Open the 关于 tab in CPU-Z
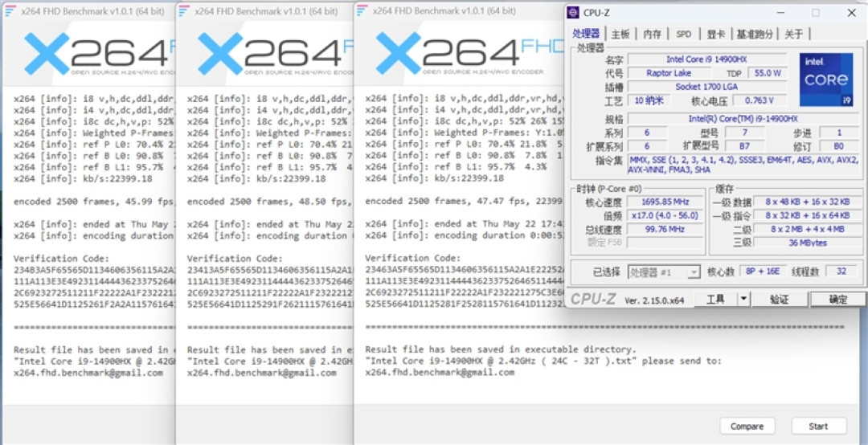 (x=794, y=35)
